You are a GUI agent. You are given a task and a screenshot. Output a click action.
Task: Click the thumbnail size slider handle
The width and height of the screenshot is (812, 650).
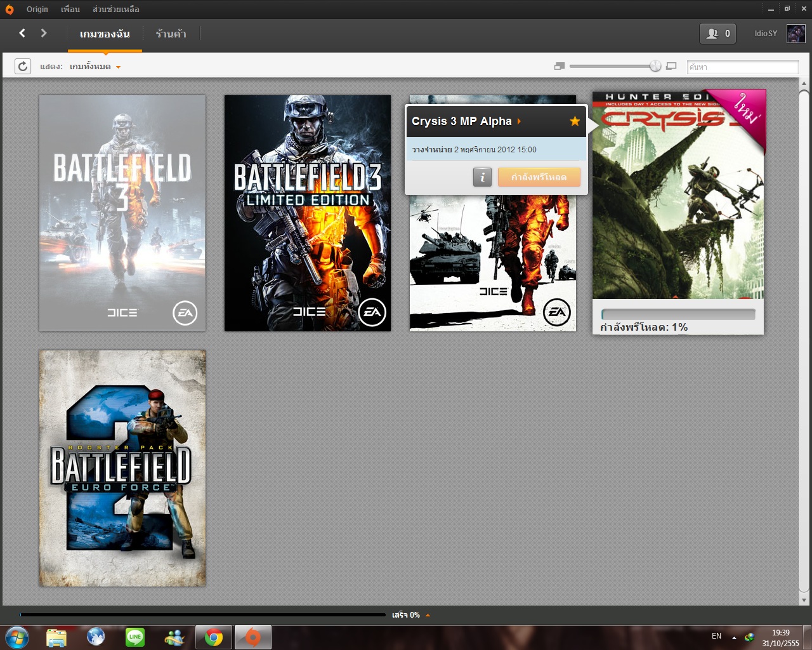[x=655, y=66]
